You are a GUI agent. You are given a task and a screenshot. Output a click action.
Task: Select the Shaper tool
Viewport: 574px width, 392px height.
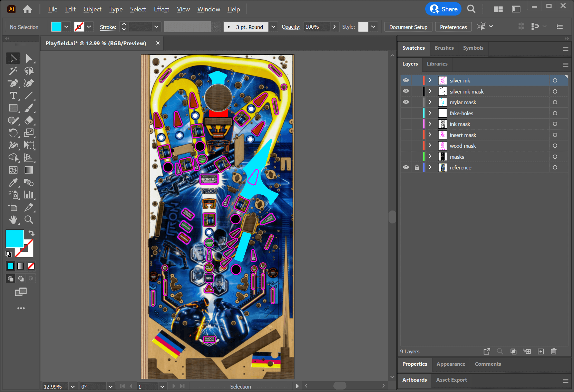(x=13, y=120)
